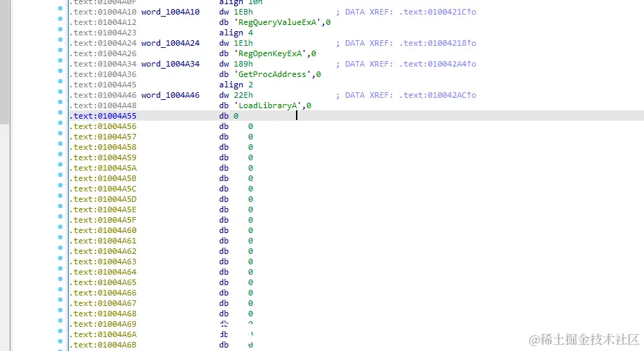Follow the .text:010042AC data xref
The width and height of the screenshot is (644, 351).
coord(437,95)
